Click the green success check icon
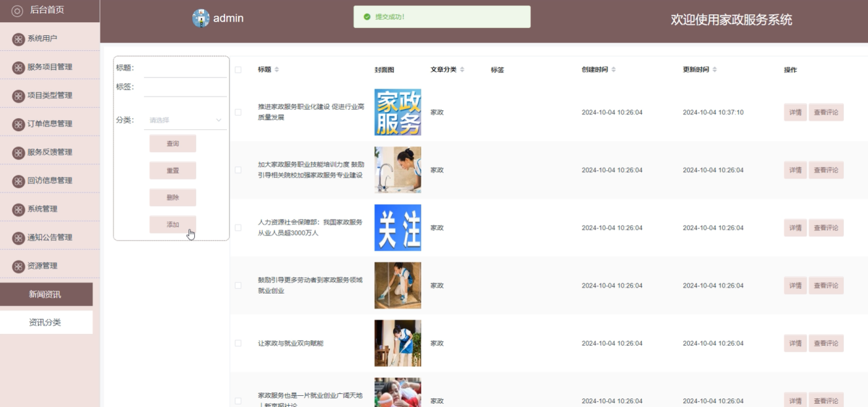Viewport: 868px width, 407px height. click(x=367, y=17)
